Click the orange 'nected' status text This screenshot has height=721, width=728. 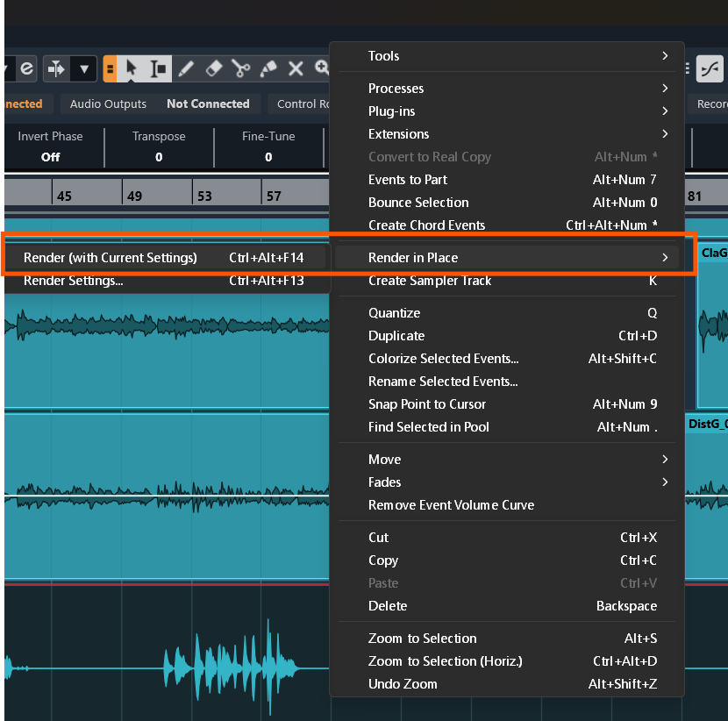click(x=24, y=104)
